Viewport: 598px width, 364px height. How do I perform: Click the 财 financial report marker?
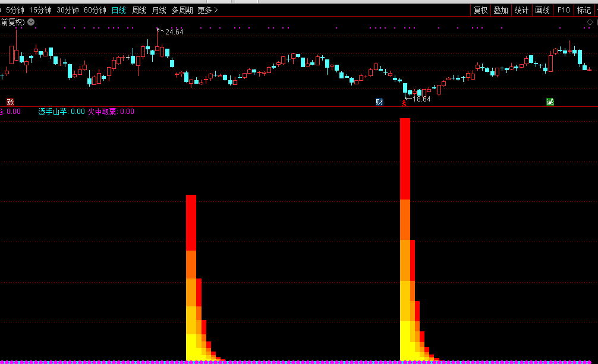(x=379, y=102)
